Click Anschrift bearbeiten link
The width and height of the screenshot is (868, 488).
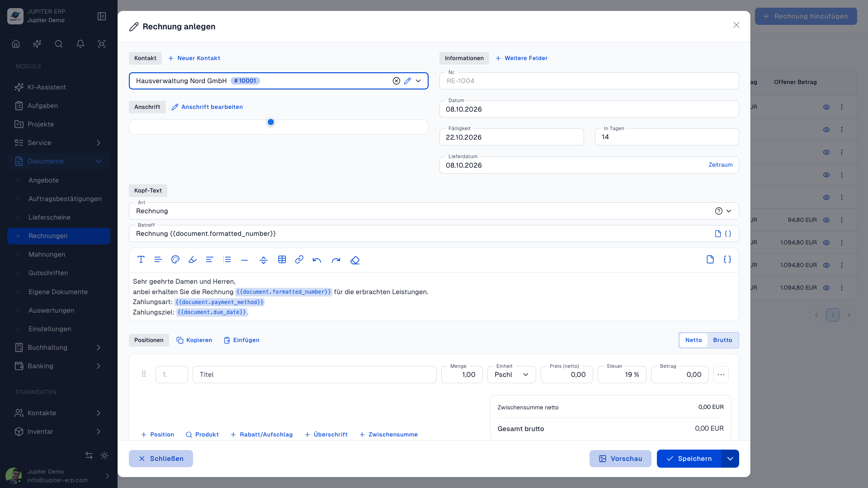pyautogui.click(x=207, y=107)
